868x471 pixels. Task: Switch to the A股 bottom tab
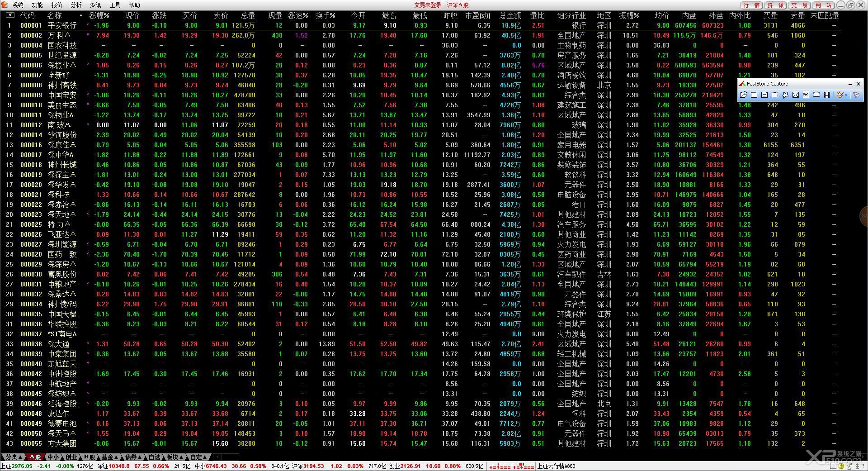(x=35, y=457)
